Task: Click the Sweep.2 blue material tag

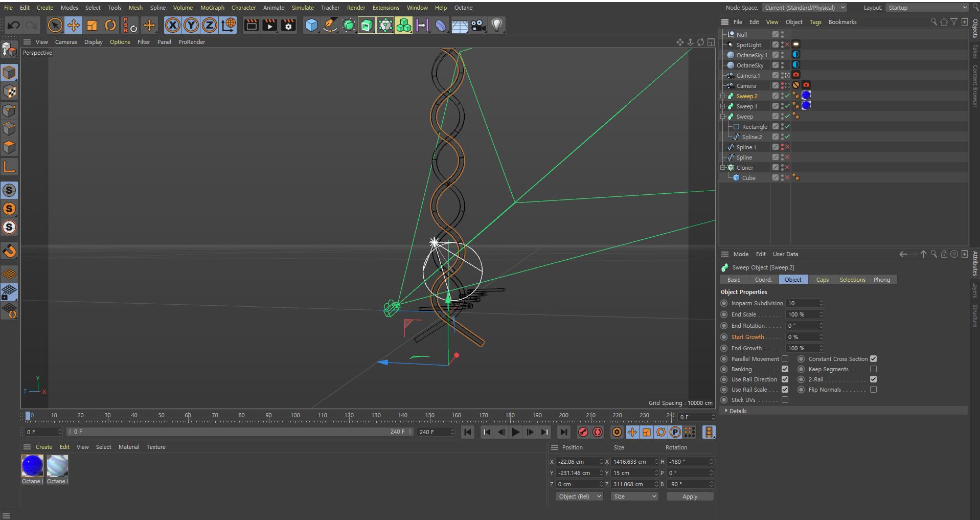Action: pos(806,95)
